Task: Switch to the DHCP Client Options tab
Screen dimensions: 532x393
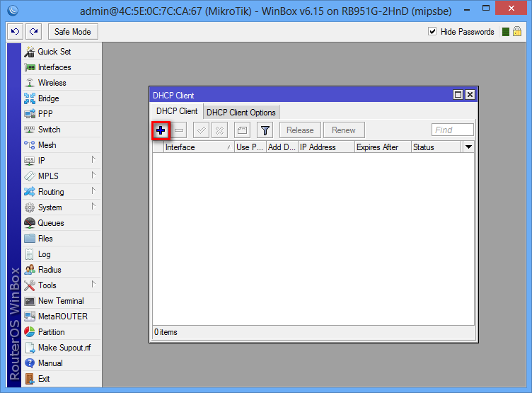Action: point(241,113)
